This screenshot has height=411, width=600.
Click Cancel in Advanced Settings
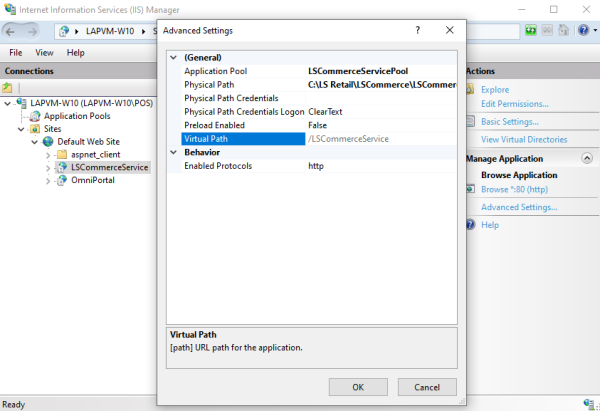tap(427, 387)
